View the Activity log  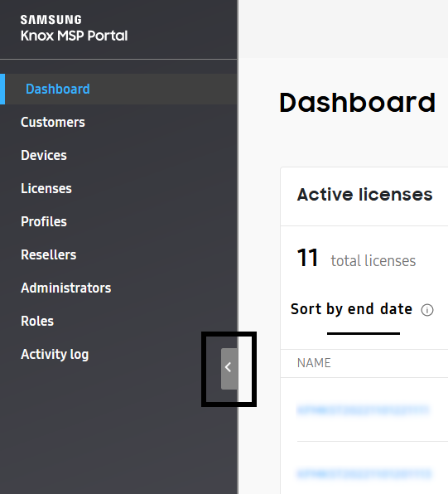point(55,354)
